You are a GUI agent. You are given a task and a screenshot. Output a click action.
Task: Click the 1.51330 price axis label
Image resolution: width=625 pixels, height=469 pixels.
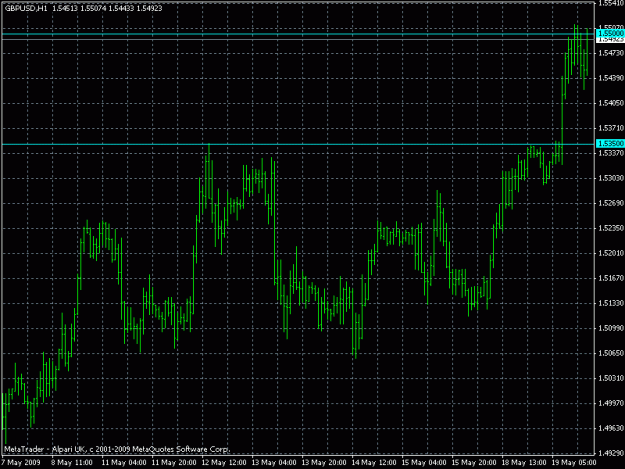(x=611, y=303)
